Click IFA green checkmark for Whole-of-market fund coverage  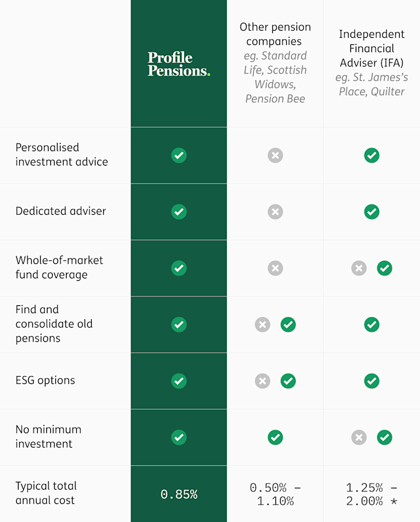pyautogui.click(x=385, y=268)
